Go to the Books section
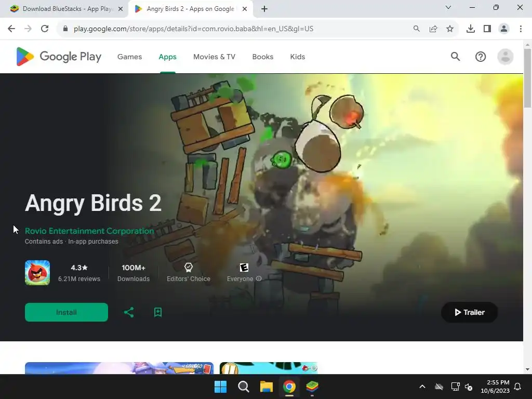Viewport: 532px width, 399px height. coord(262,57)
